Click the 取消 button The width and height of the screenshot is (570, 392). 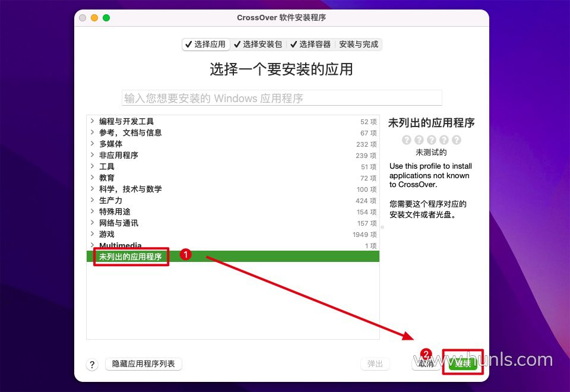tap(426, 363)
